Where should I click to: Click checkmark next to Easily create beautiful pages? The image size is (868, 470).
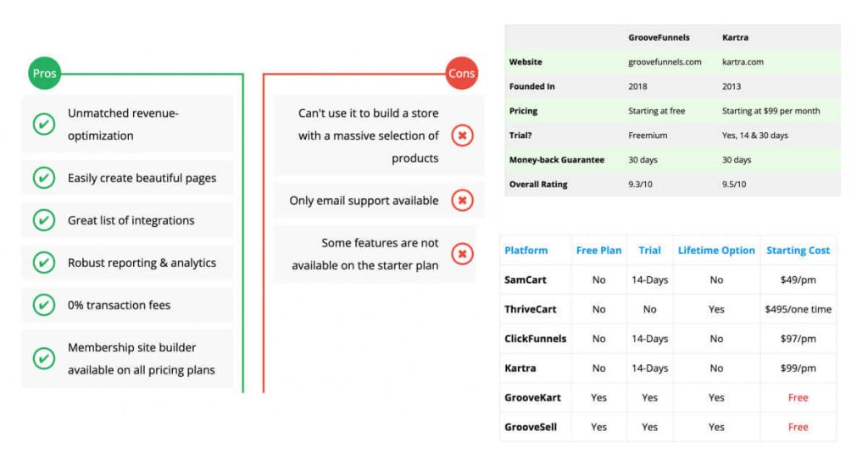pos(44,178)
